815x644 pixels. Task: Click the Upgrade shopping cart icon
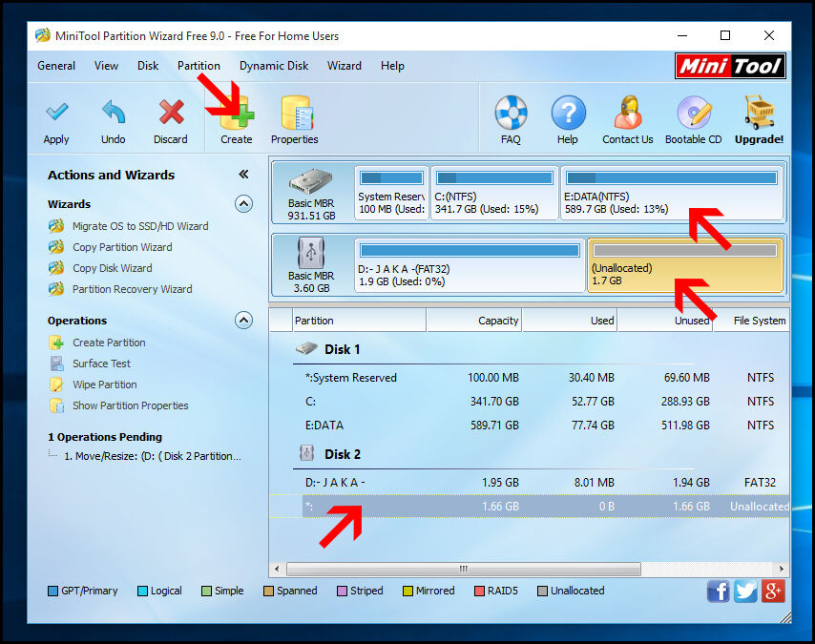tap(760, 113)
